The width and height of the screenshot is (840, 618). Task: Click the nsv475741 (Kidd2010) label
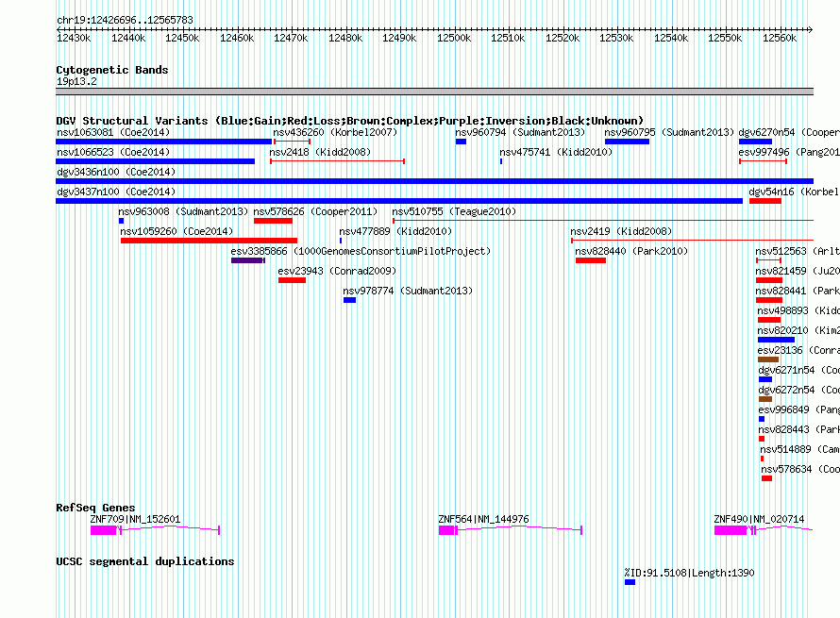(556, 152)
